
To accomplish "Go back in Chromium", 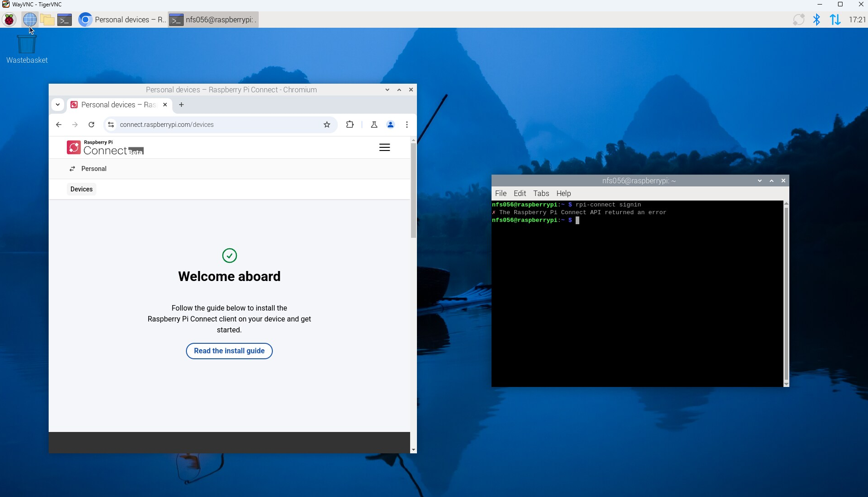I will tap(59, 125).
